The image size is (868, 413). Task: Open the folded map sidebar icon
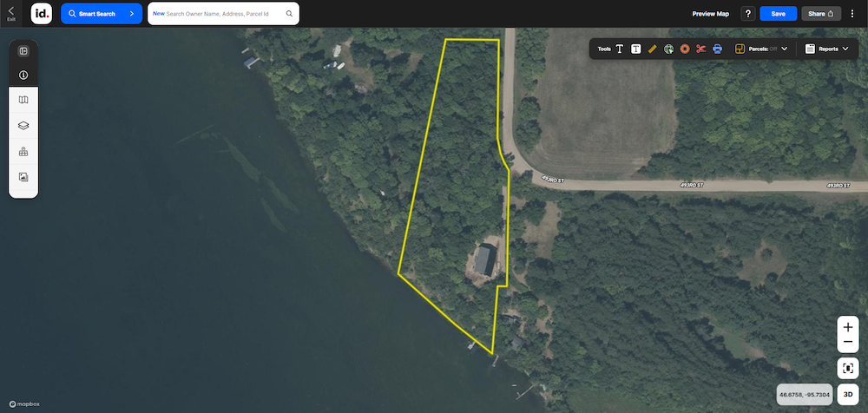coord(23,100)
